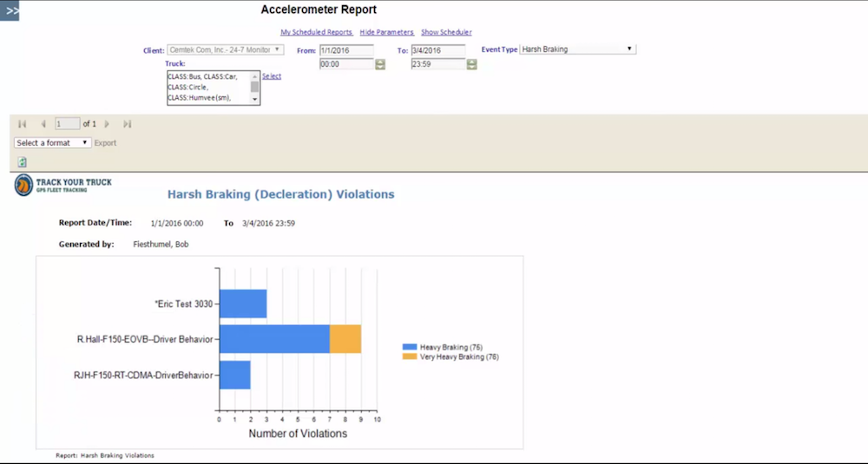Click the To time spinner icon
The image size is (868, 464).
[x=472, y=64]
